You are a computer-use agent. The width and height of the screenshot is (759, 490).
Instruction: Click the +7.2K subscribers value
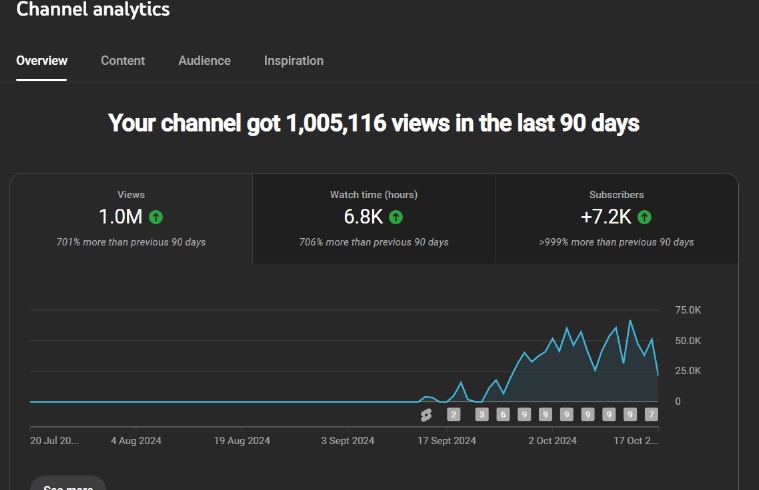pyautogui.click(x=606, y=217)
